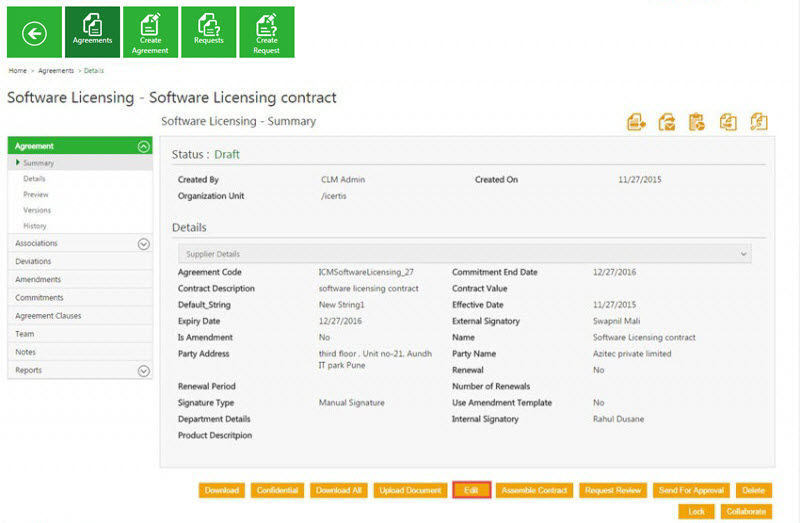Click the Manual Signature value
The image size is (800, 523).
(352, 403)
